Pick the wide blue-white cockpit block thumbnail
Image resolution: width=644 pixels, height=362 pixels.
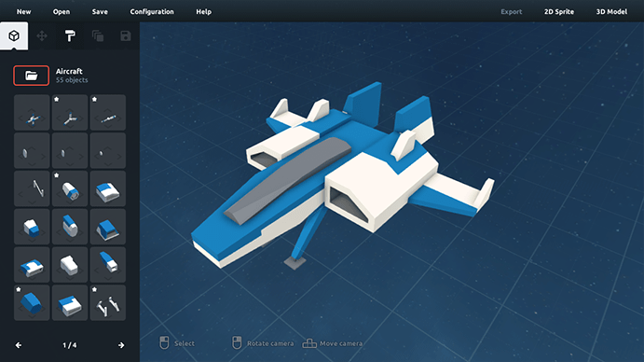click(x=107, y=188)
